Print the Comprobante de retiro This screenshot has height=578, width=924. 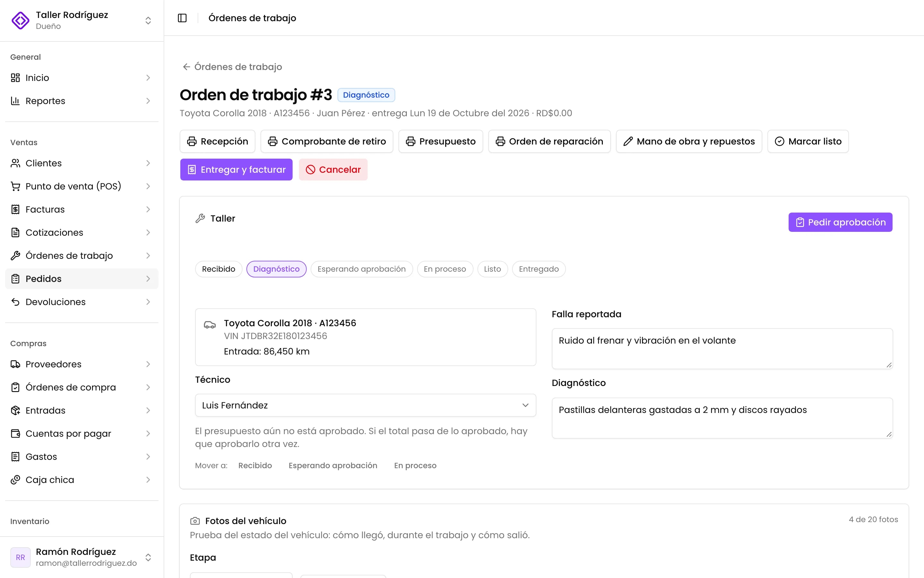(327, 141)
